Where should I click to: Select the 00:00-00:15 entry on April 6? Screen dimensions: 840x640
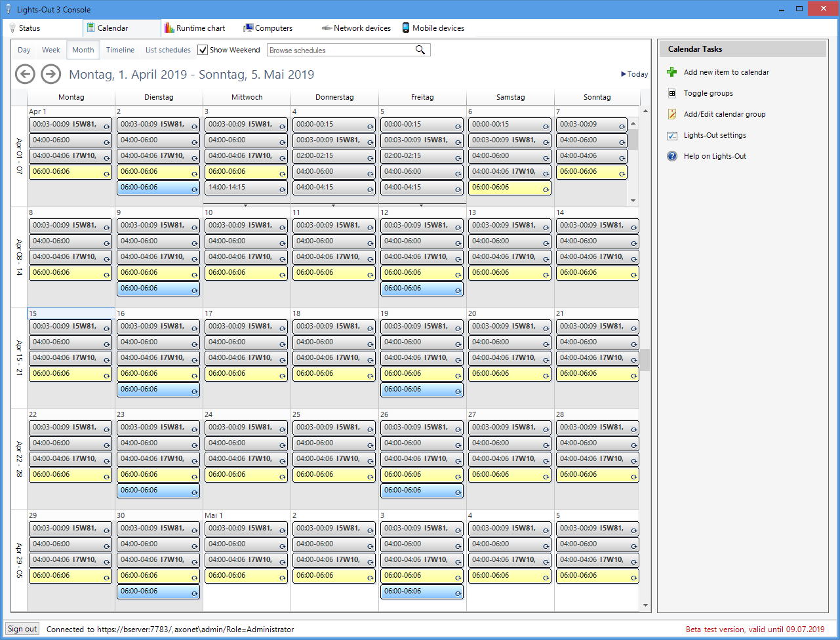click(510, 125)
